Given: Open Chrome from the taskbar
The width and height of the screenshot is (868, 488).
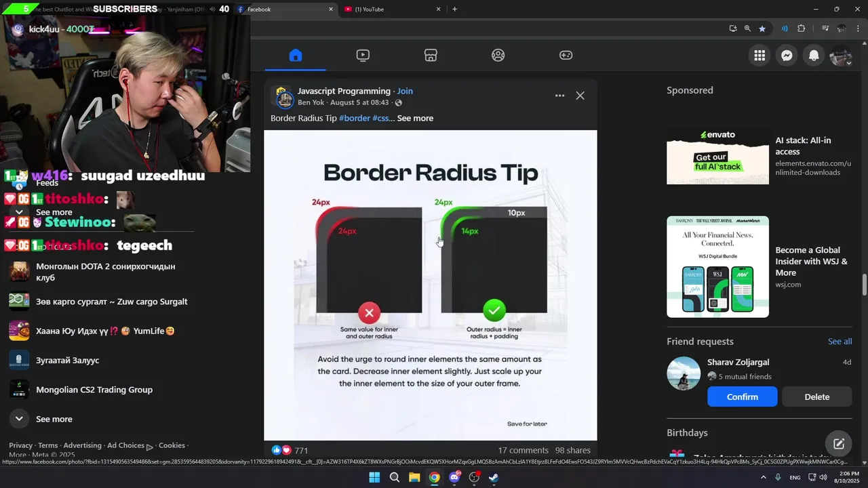Looking at the screenshot, I should click(x=434, y=477).
